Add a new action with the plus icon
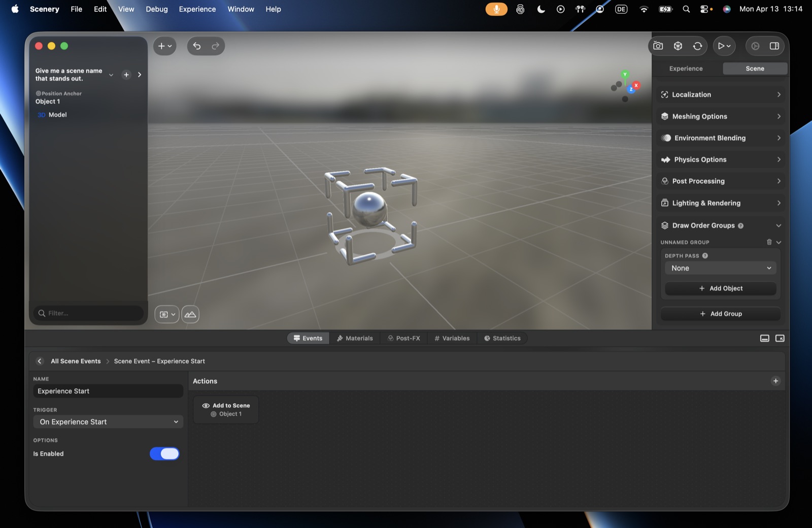The image size is (812, 528). [x=775, y=381]
